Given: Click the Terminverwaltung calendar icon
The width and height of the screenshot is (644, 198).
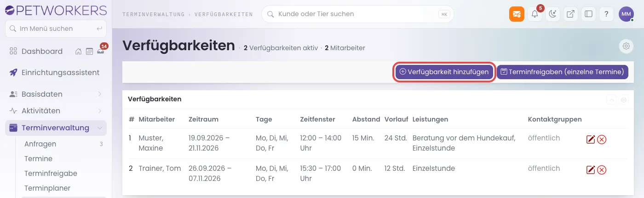Looking at the screenshot, I should point(13,128).
